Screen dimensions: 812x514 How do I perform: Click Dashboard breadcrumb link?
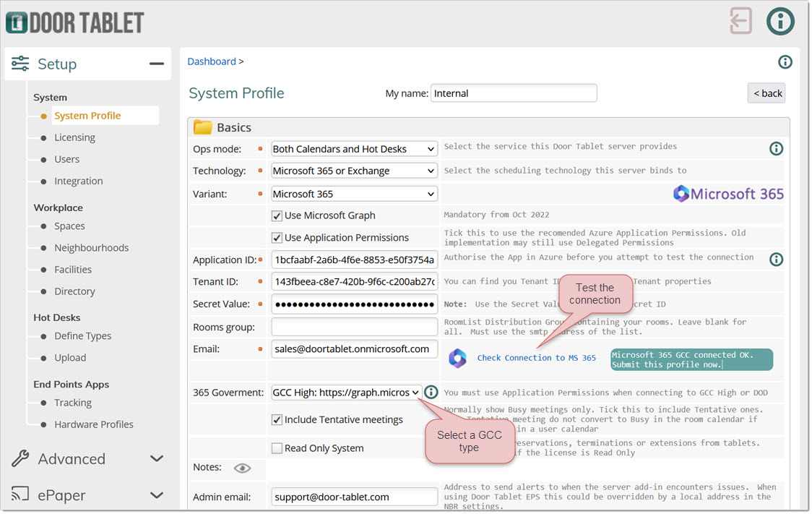pos(211,61)
